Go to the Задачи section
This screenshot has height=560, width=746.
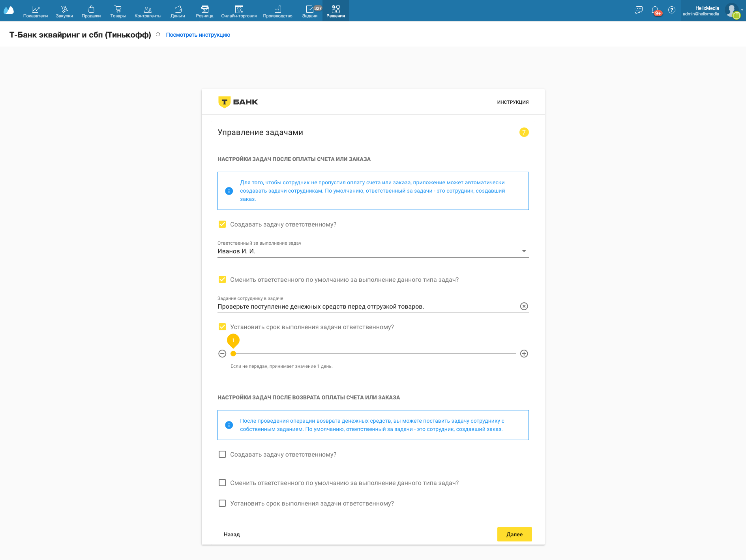(310, 11)
